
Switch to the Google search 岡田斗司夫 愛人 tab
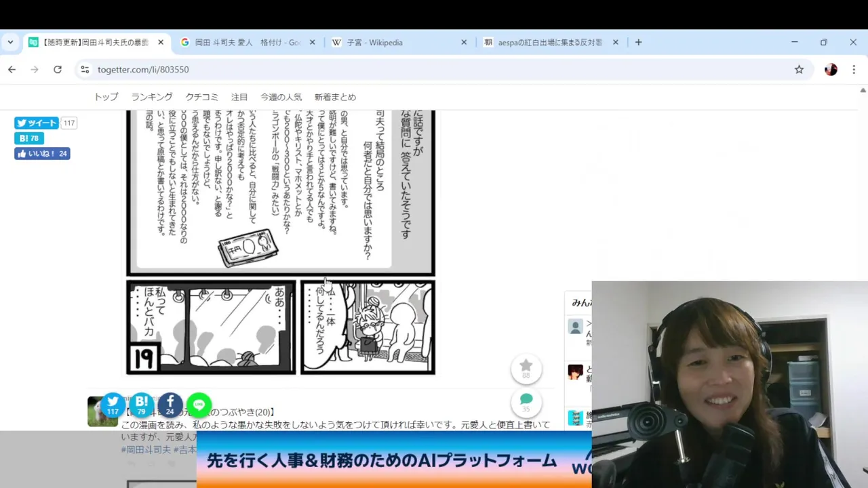(x=248, y=42)
